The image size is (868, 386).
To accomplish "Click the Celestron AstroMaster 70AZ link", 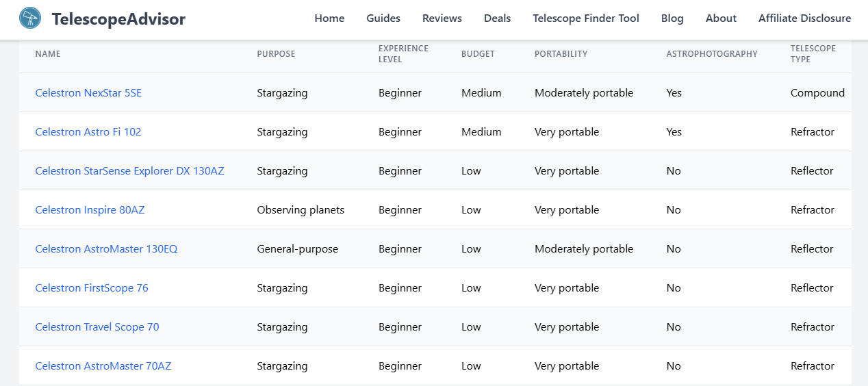I will (x=103, y=366).
